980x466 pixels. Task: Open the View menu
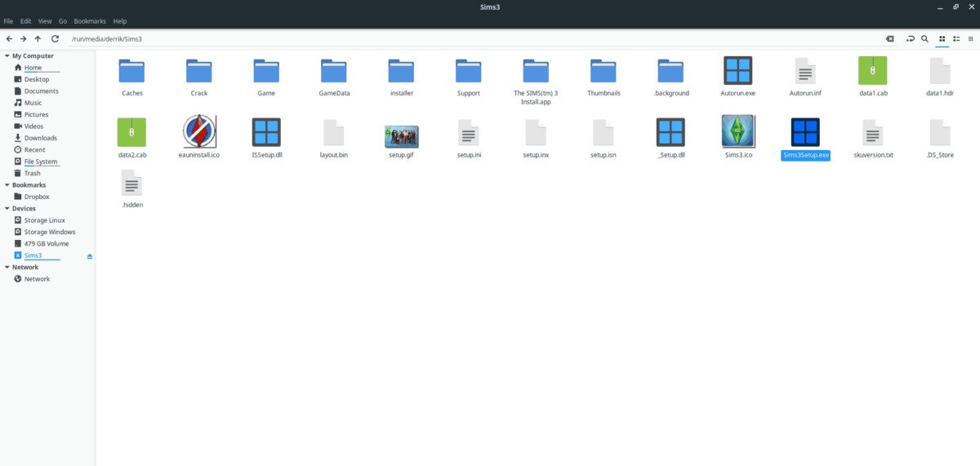45,20
